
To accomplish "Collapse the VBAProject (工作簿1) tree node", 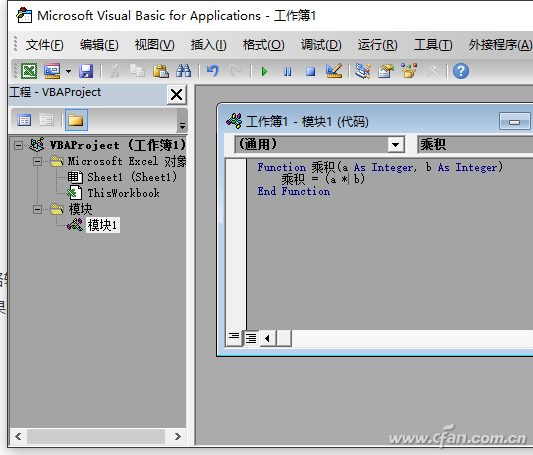I will [18, 145].
